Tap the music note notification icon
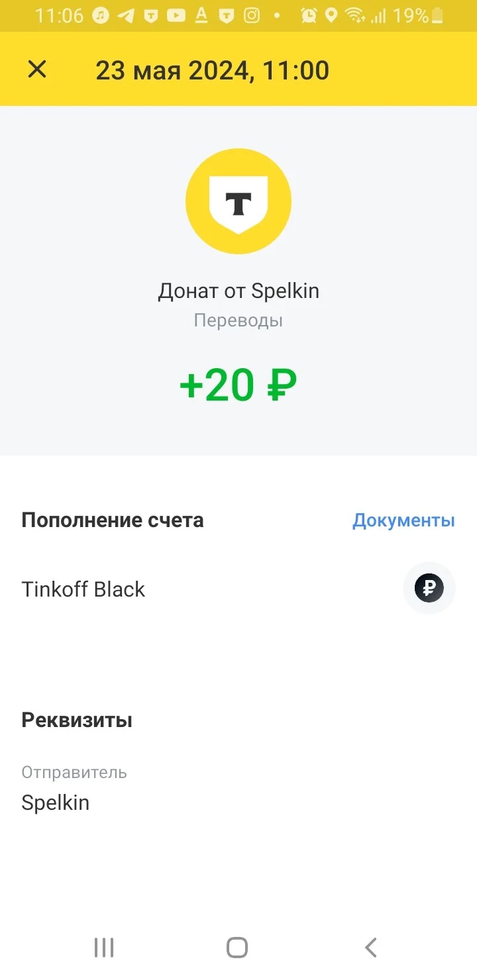This screenshot has height=980, width=477. point(101,15)
